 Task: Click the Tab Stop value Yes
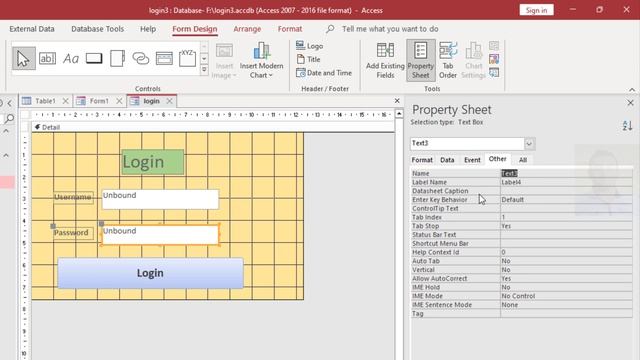pyautogui.click(x=566, y=226)
